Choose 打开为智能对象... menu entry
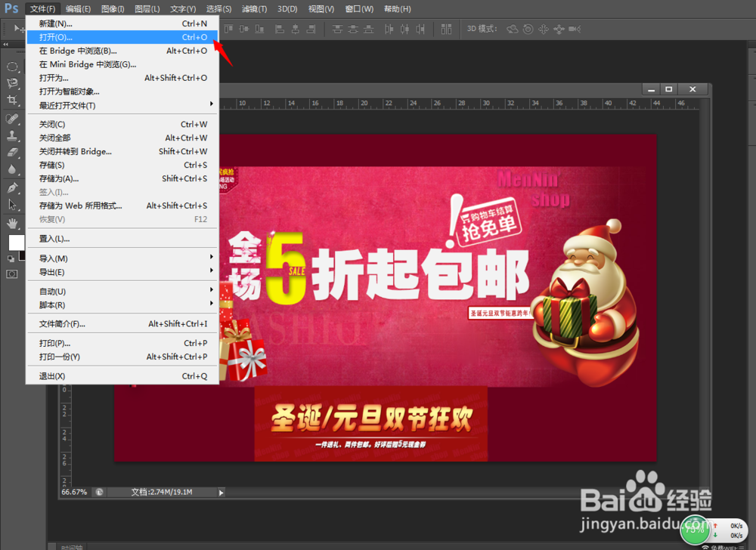 tap(122, 91)
